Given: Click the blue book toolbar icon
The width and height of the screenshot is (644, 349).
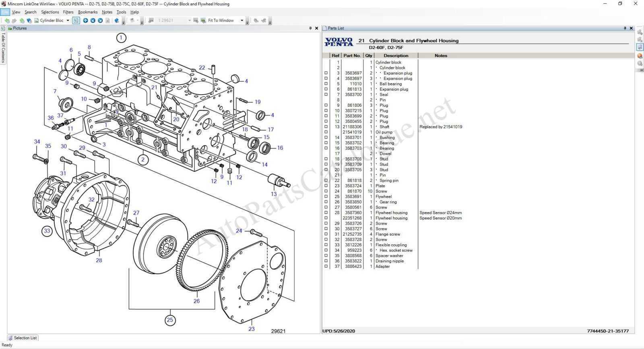Looking at the screenshot, I should pos(117,21).
